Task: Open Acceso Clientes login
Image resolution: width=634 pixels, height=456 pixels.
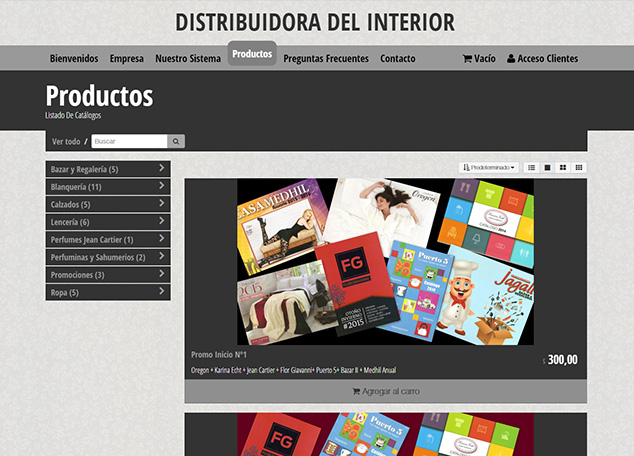Action: point(543,59)
